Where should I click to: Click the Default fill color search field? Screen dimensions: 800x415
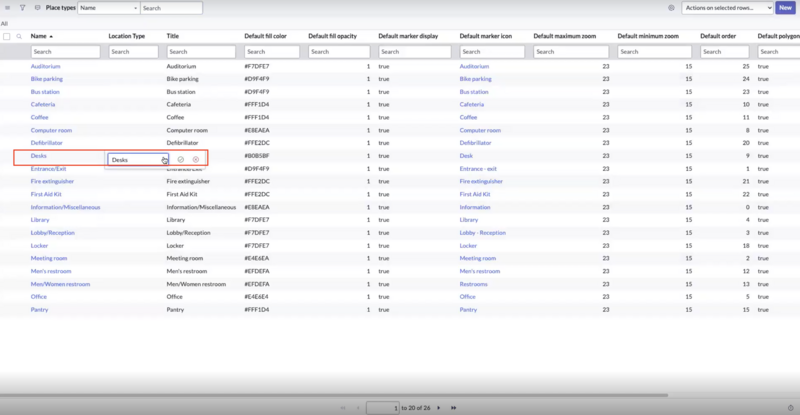tap(272, 52)
